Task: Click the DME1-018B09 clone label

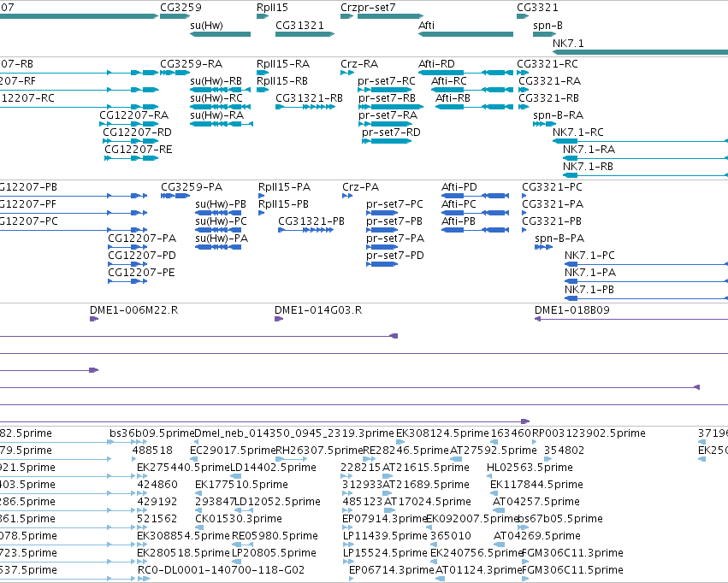Action: pos(572,310)
